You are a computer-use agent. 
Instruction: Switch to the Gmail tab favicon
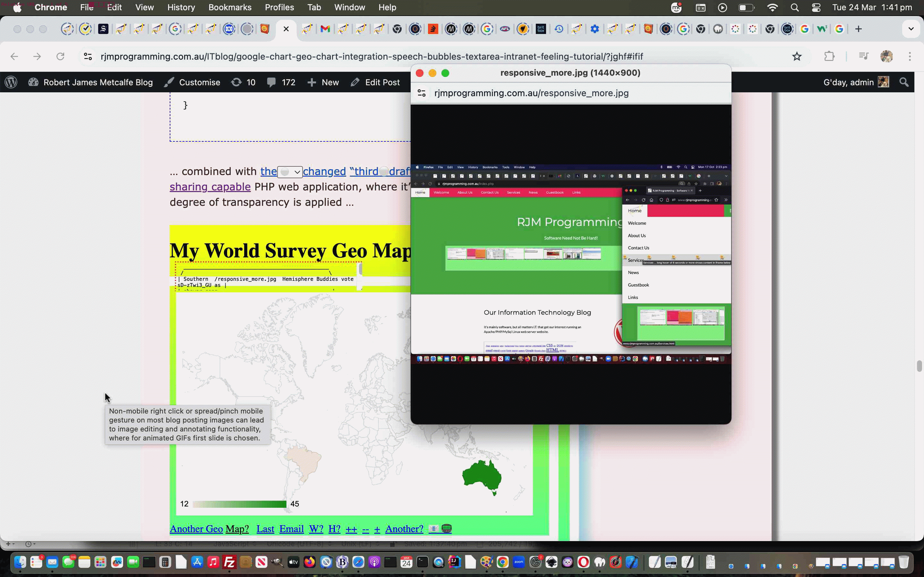point(325,29)
